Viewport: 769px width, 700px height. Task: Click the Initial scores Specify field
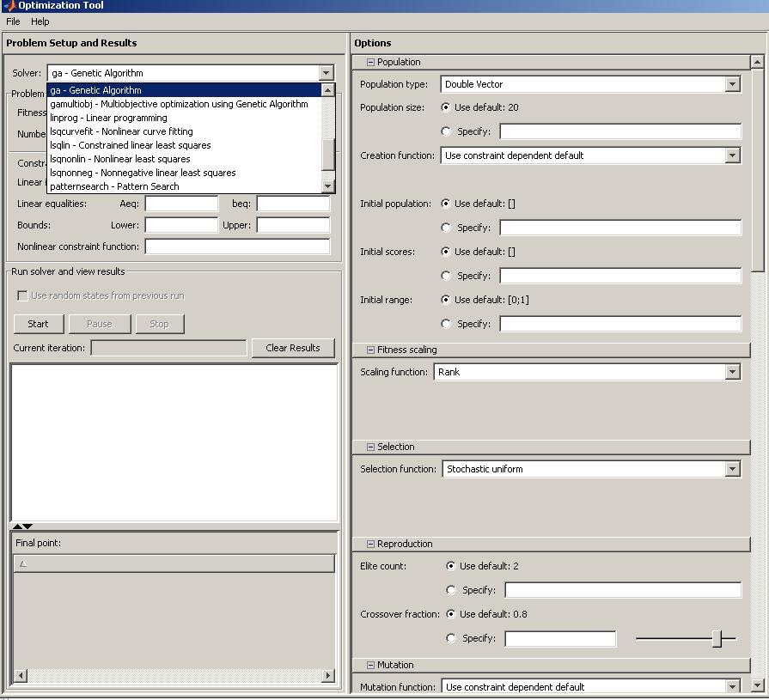[x=620, y=276]
